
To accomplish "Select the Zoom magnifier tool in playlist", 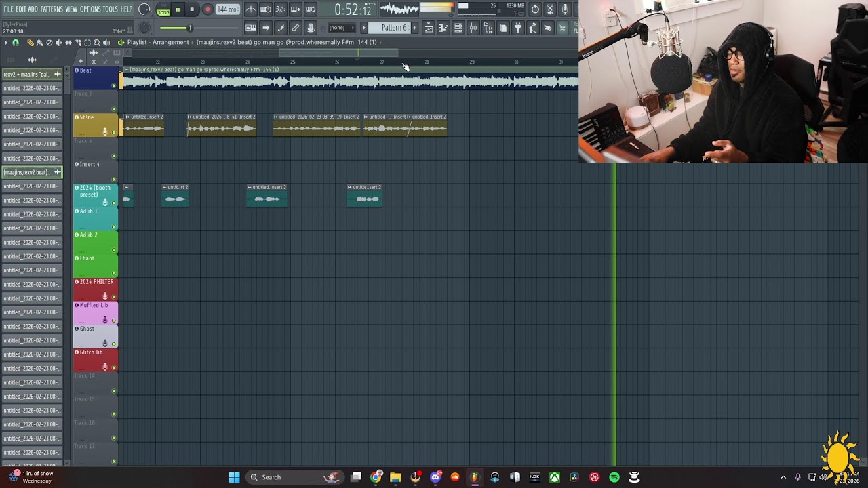I will [97, 43].
